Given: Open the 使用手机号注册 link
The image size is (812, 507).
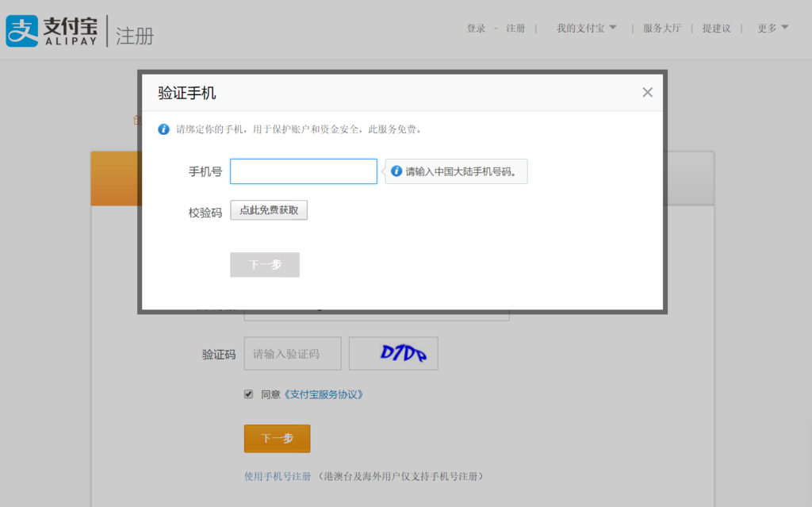Looking at the screenshot, I should 278,476.
